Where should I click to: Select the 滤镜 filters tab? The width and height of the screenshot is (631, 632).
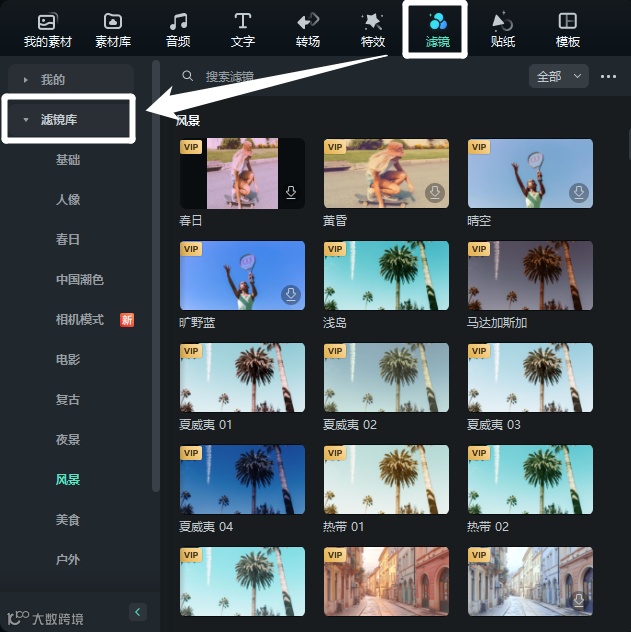pyautogui.click(x=438, y=31)
